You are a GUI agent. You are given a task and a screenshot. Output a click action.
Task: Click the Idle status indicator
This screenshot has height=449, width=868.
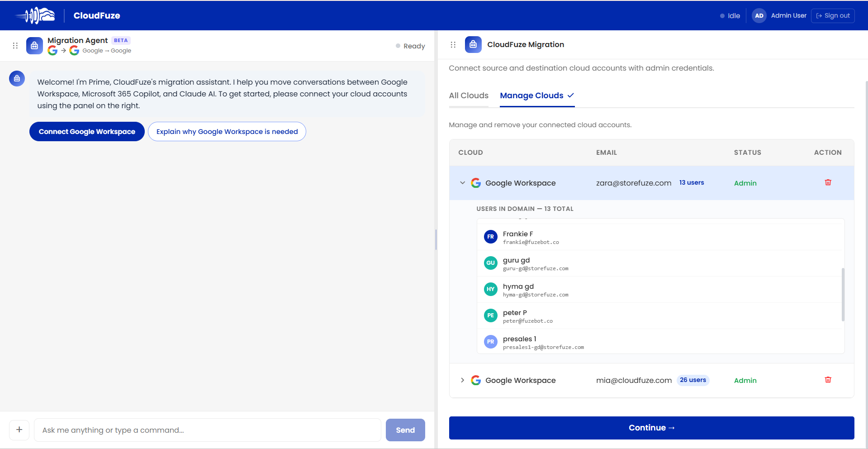730,16
